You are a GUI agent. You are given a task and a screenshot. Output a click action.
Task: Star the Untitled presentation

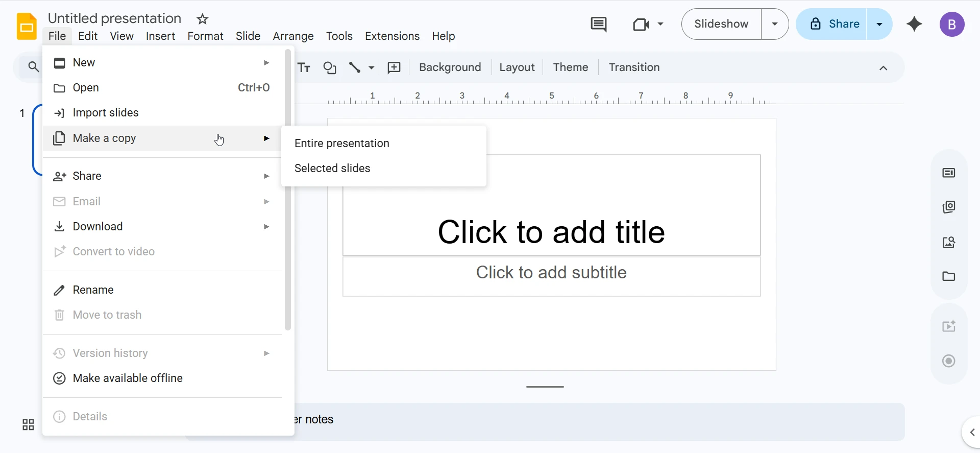(203, 19)
